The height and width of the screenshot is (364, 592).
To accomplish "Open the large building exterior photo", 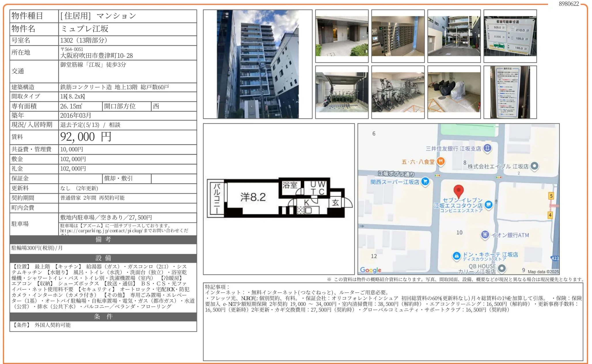I will tap(257, 64).
